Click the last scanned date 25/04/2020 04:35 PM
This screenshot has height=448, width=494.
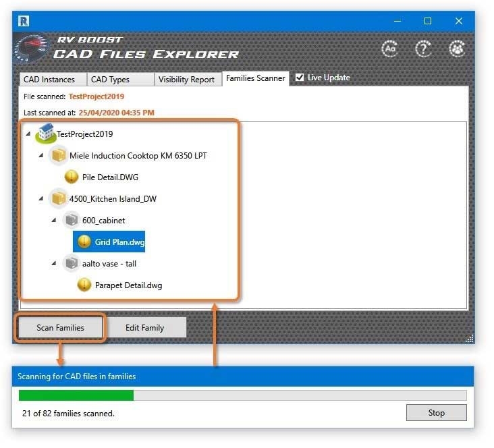point(117,113)
